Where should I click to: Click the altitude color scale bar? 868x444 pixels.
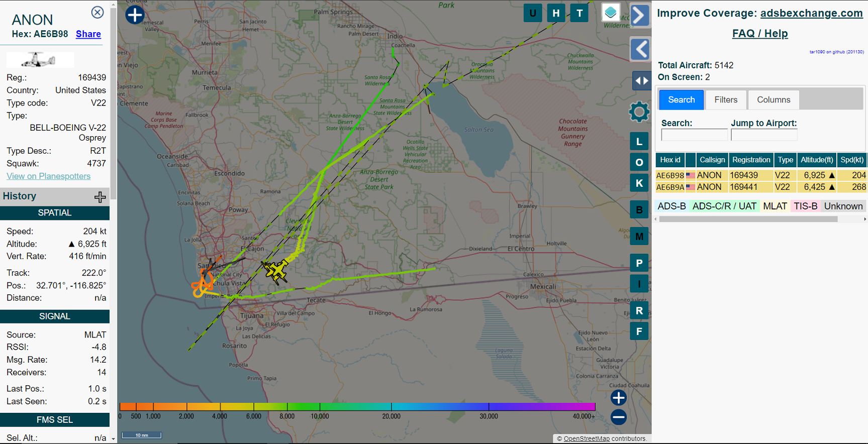coord(357,406)
